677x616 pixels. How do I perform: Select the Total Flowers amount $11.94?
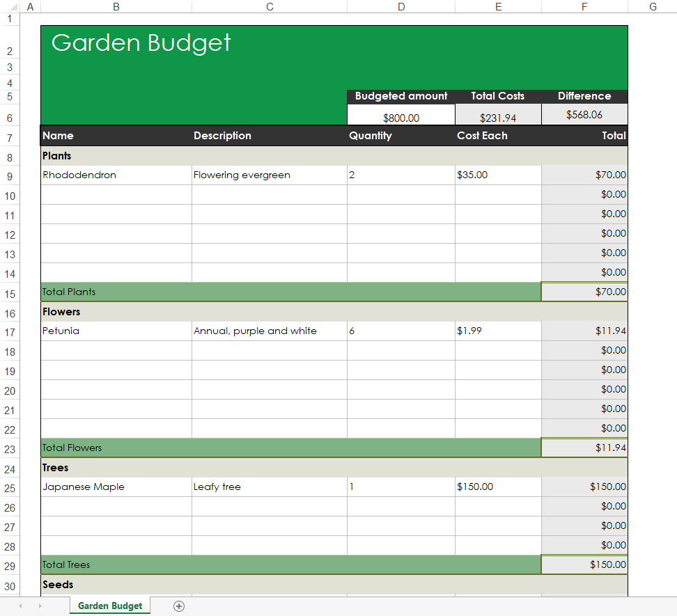584,448
